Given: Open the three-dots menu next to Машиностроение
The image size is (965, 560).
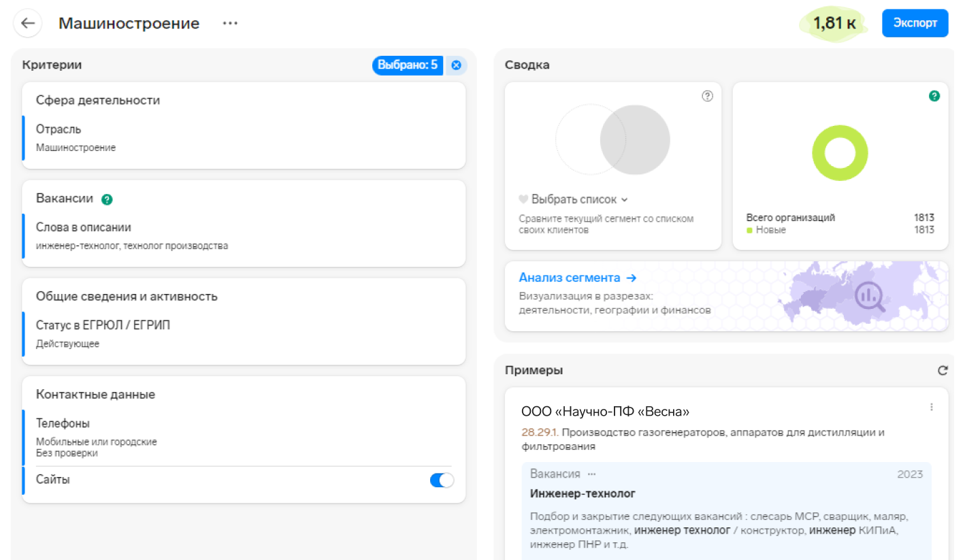Looking at the screenshot, I should click(230, 23).
